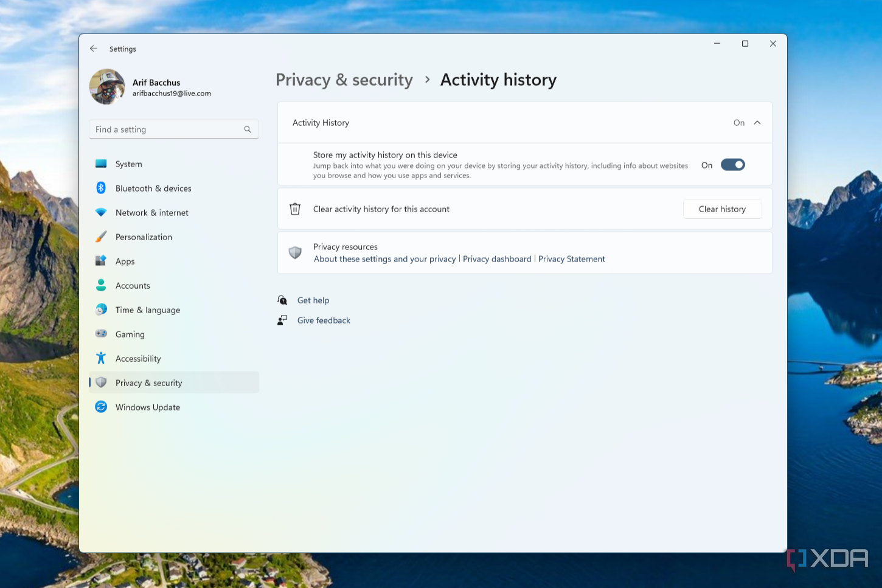Click the trash can icon
The height and width of the screenshot is (588, 882).
point(295,209)
